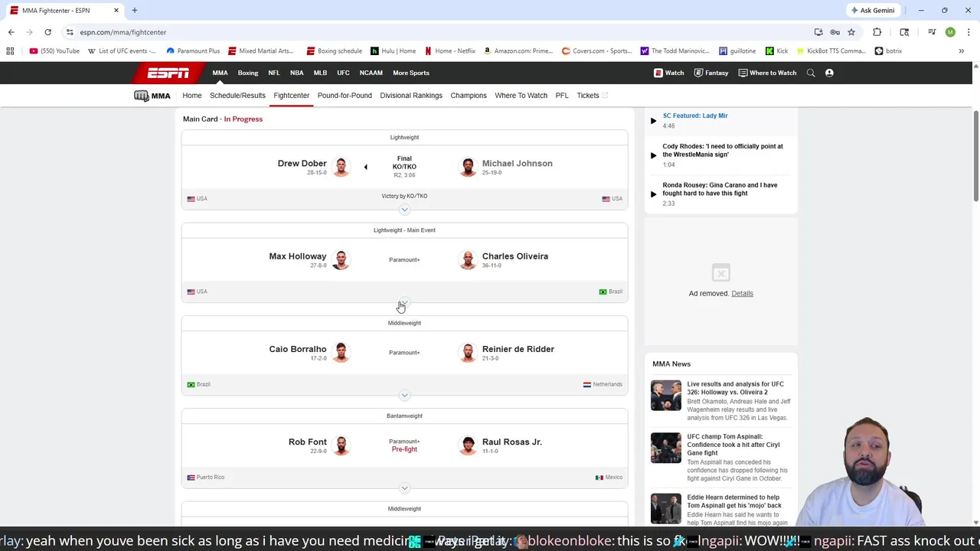The image size is (980, 551).
Task: Go back with the browser back arrow
Action: click(x=11, y=32)
